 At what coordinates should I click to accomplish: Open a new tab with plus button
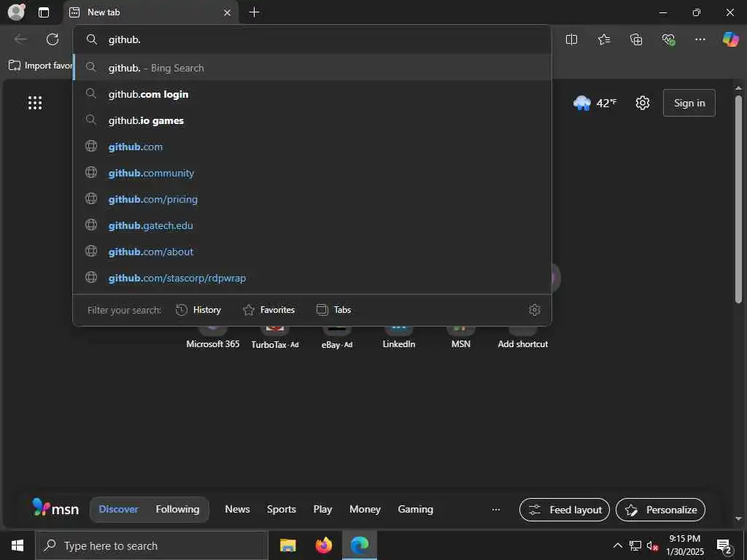tap(255, 12)
